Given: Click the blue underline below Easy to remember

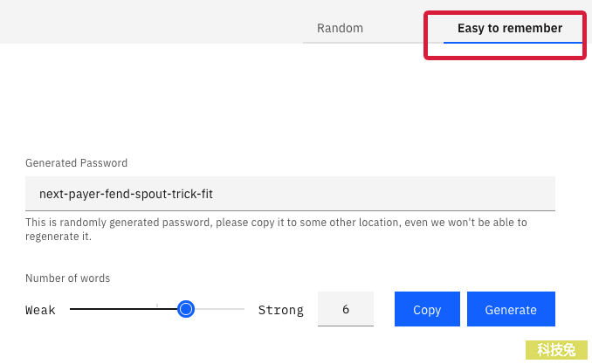Looking at the screenshot, I should click(513, 43).
